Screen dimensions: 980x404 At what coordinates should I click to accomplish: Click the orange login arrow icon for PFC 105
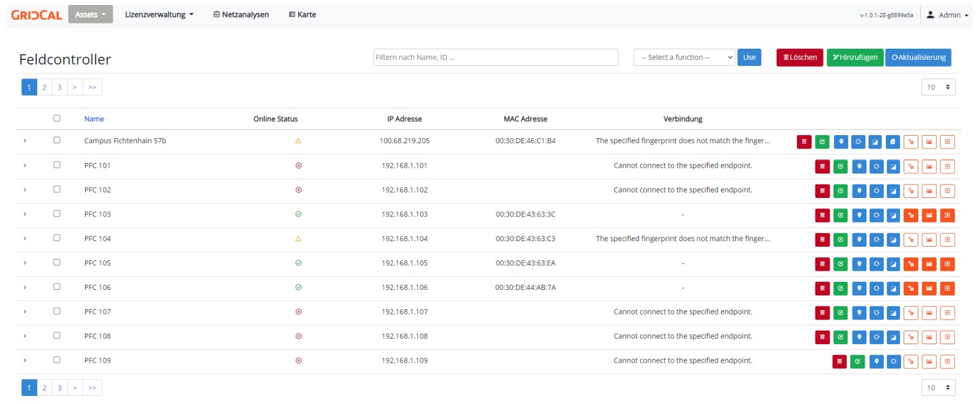[x=947, y=264]
